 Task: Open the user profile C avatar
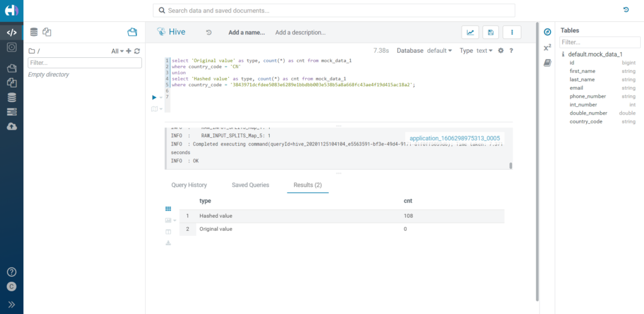[11, 287]
